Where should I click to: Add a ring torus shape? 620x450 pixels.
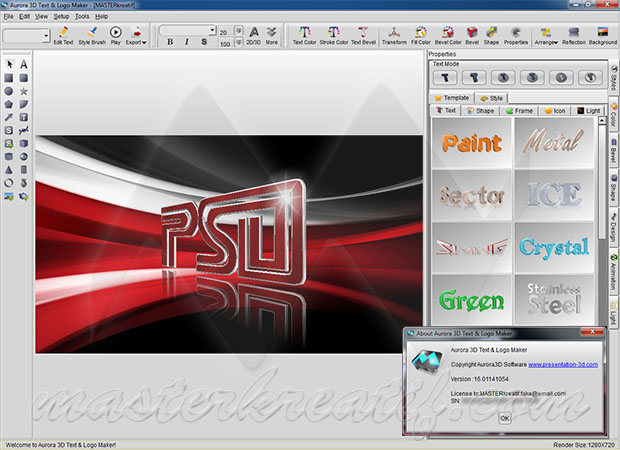pyautogui.click(x=9, y=183)
